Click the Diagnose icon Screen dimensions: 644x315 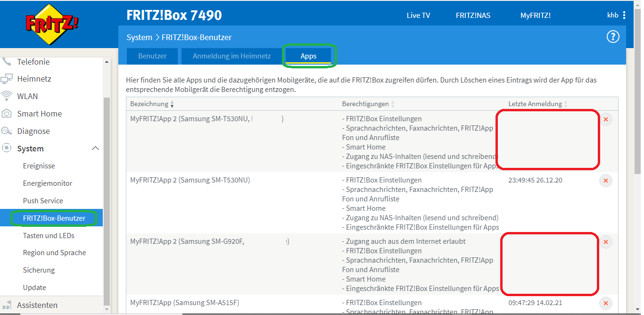point(7,131)
